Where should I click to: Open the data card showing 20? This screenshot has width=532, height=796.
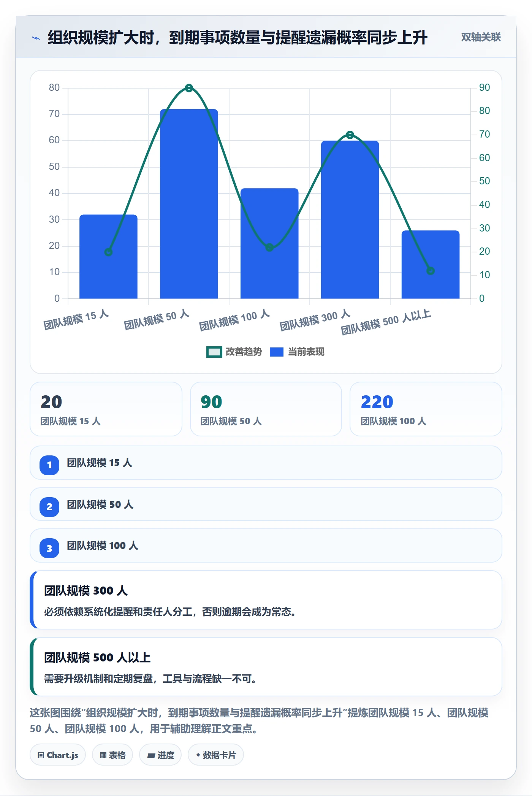[106, 409]
